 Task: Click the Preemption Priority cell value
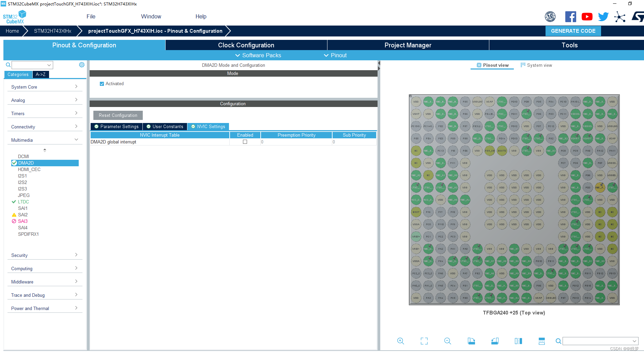(296, 142)
